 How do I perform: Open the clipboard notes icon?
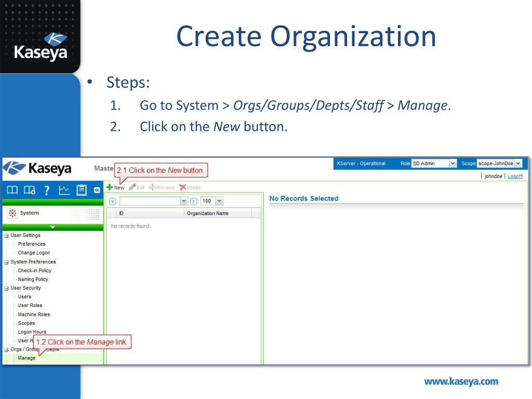82,190
